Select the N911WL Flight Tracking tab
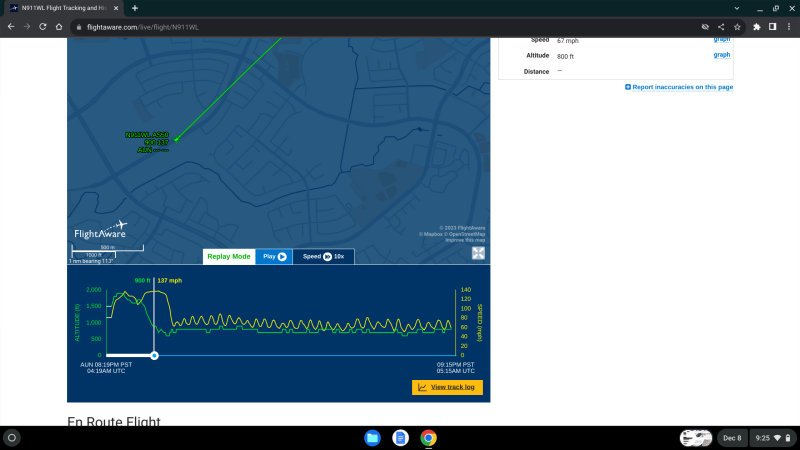The height and width of the screenshot is (450, 800). pyautogui.click(x=62, y=8)
